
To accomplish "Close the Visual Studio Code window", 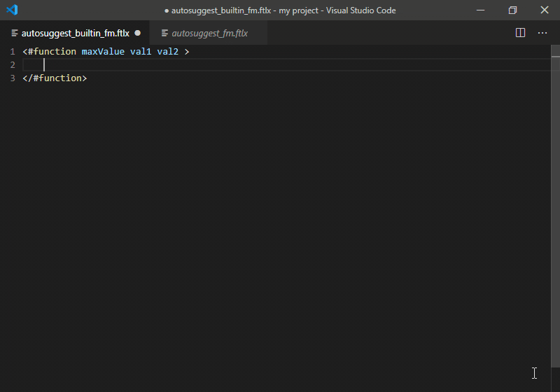I will pyautogui.click(x=545, y=10).
